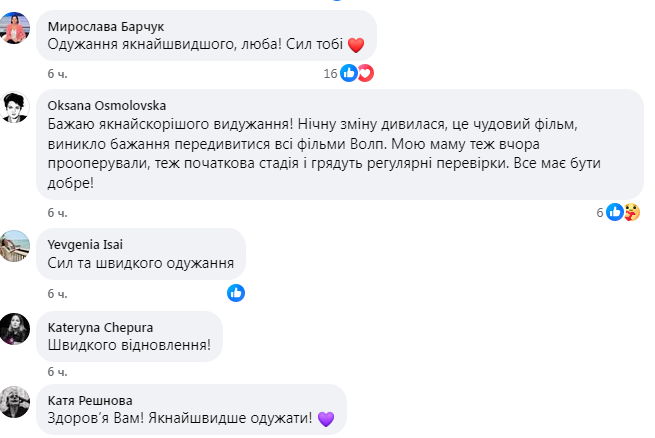This screenshot has width=655, height=438.
Task: Click the red heart emoji in Мирослава's comment
Action: click(357, 44)
